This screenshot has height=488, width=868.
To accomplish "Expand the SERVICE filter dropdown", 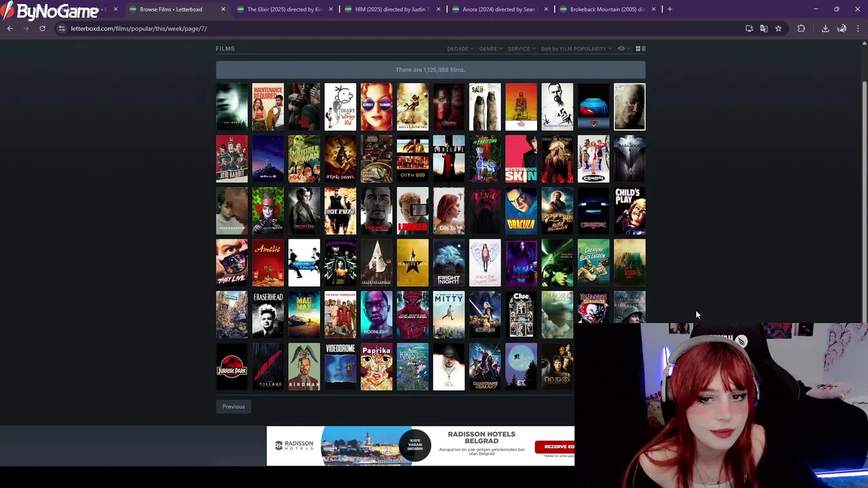I will click(521, 49).
